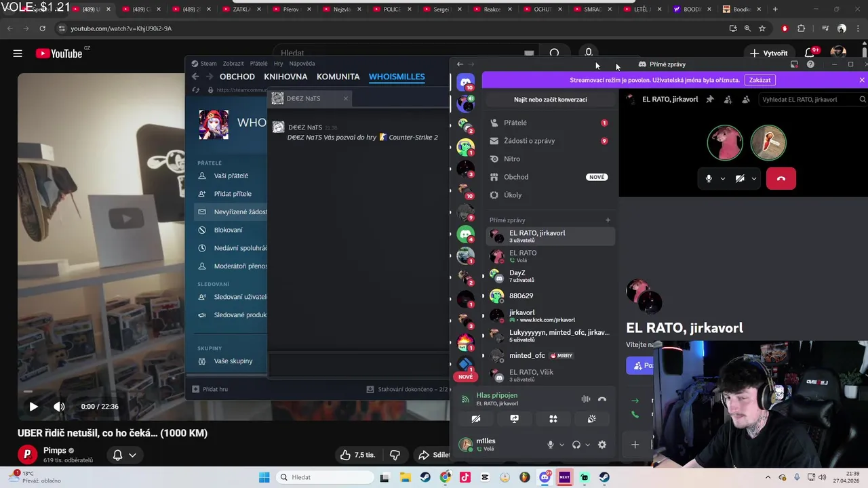The image size is (868, 488).
Task: Show hidden icons arrow in system tray
Action: point(768,477)
